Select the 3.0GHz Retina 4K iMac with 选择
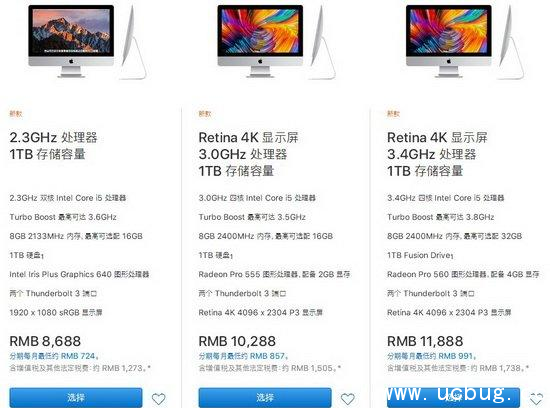The height and width of the screenshot is (408, 550). click(265, 397)
